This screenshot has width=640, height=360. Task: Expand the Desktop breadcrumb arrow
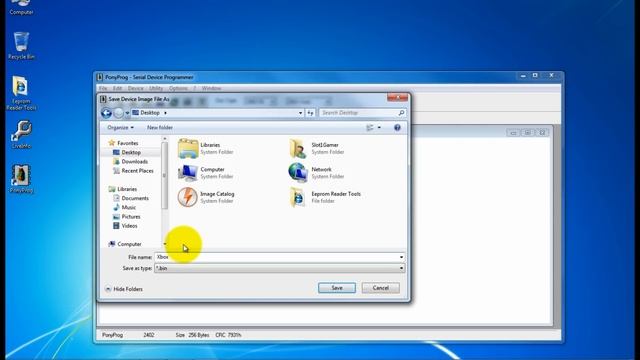point(165,113)
